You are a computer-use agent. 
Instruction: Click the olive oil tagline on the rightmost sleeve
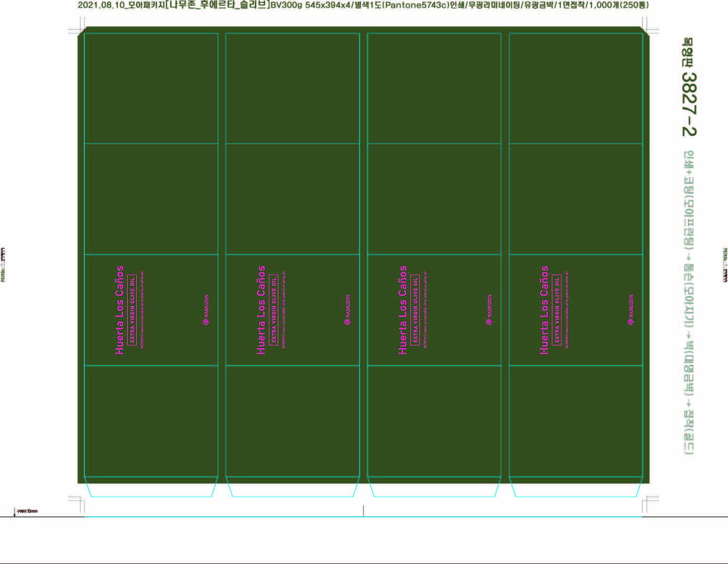pyautogui.click(x=567, y=310)
